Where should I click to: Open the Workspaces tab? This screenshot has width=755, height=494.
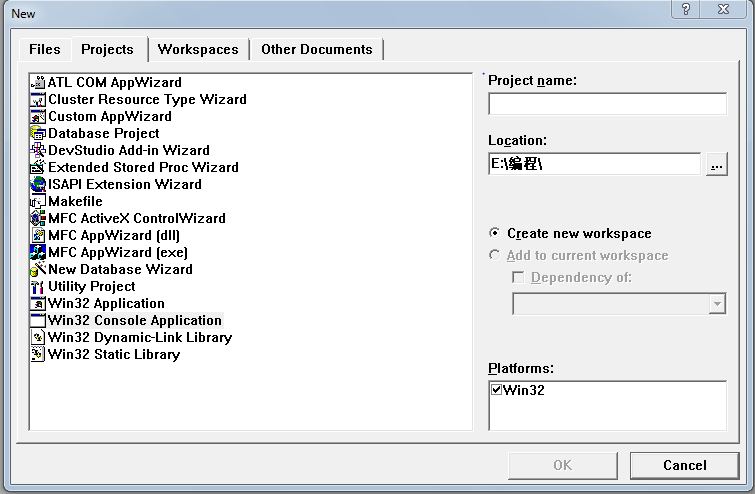tap(198, 49)
